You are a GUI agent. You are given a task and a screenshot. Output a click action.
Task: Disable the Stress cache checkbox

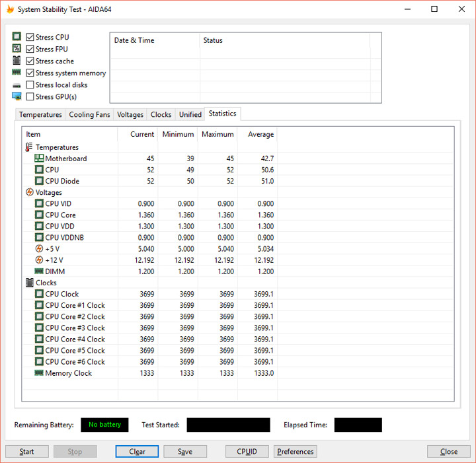pos(30,61)
